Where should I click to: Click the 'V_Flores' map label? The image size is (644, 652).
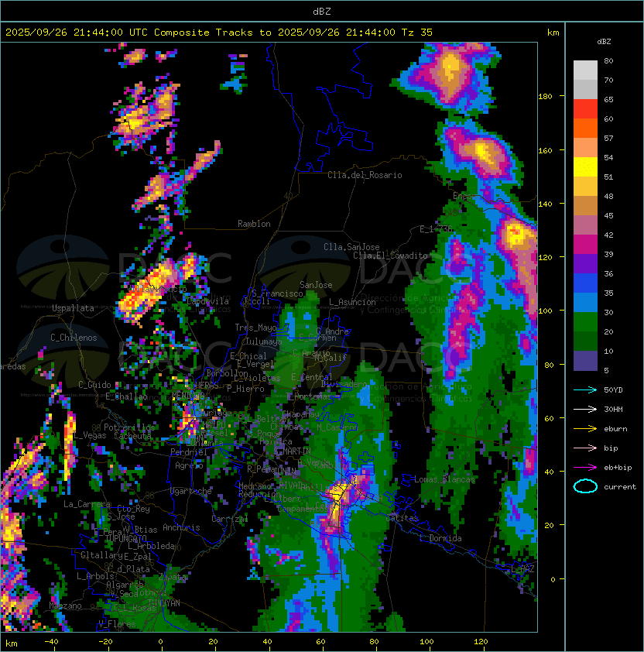pos(117,624)
